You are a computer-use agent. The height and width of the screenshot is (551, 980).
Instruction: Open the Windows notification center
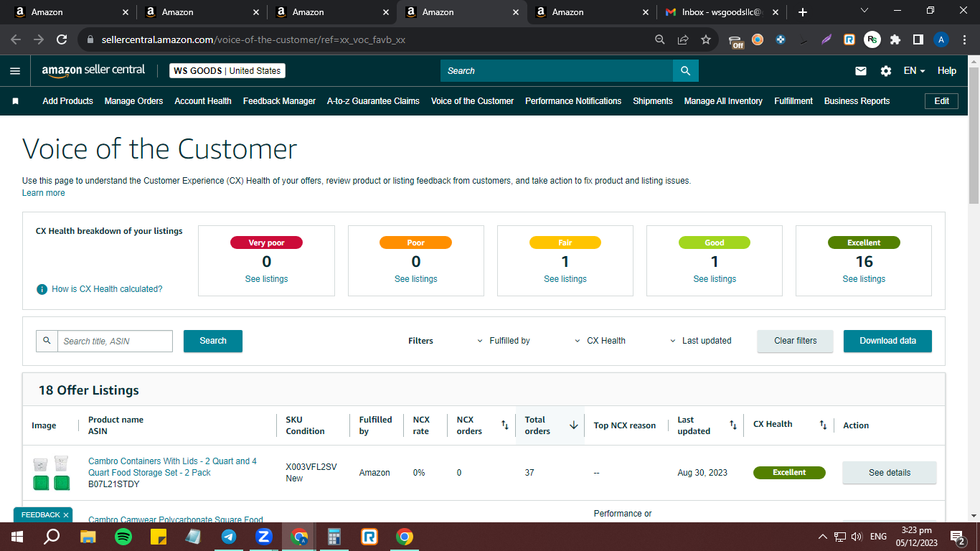pyautogui.click(x=957, y=537)
